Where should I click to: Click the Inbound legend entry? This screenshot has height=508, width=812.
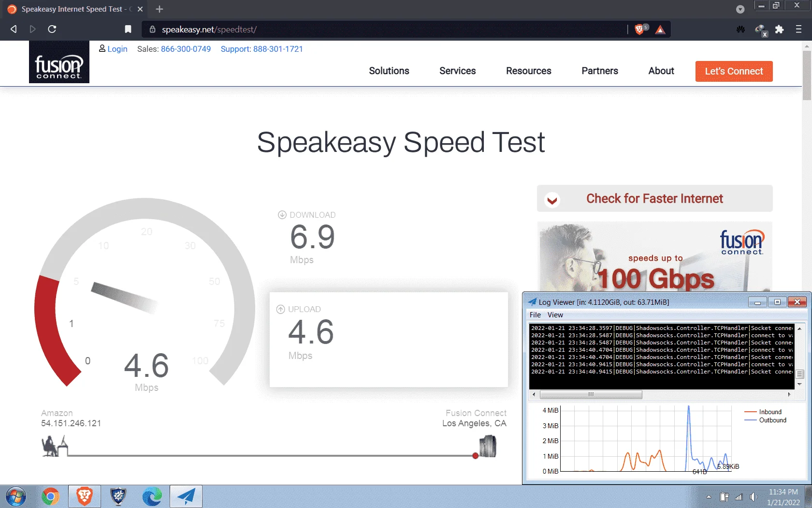[763, 412]
